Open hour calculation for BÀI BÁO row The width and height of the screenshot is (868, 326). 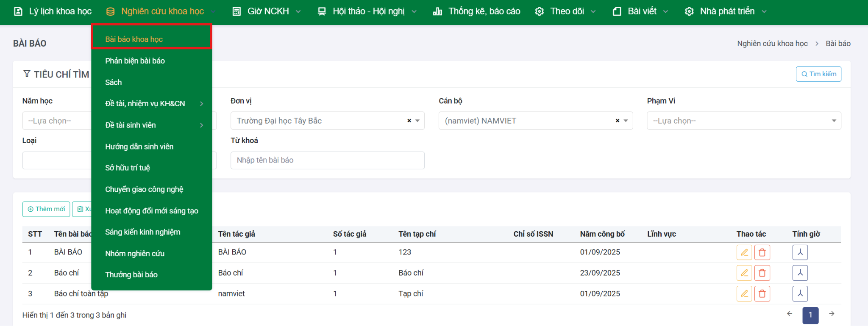[x=800, y=252]
